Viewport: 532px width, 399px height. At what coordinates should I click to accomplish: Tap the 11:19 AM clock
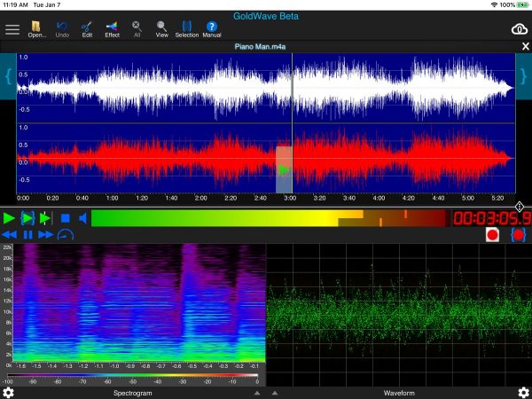(15, 4)
